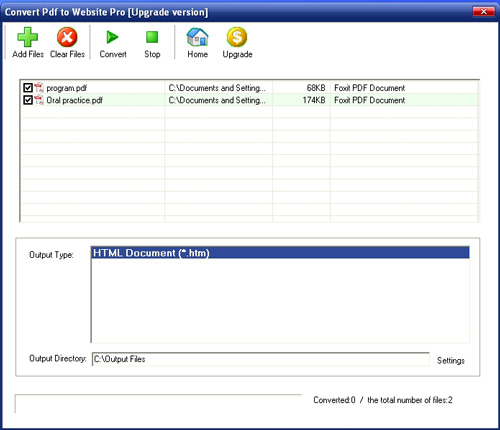This screenshot has width=500, height=430.
Task: Uncheck the Oral practice.pdf checkbox
Action: click(x=28, y=100)
